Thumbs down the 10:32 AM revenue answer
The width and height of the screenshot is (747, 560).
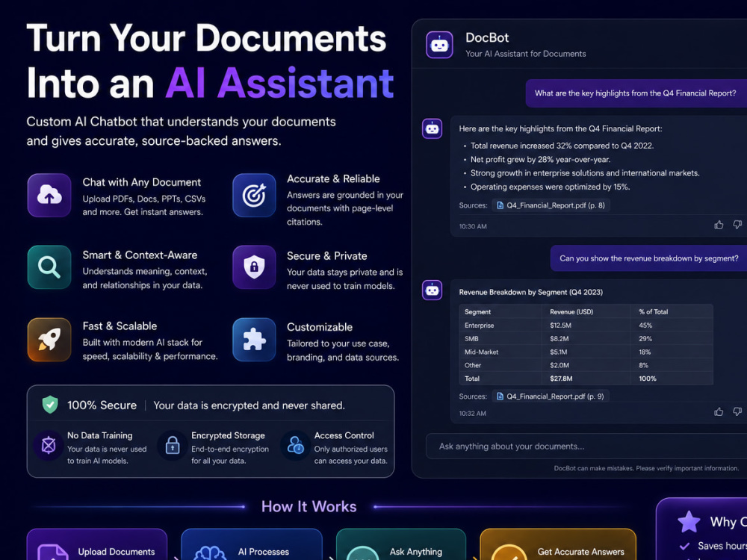(737, 411)
